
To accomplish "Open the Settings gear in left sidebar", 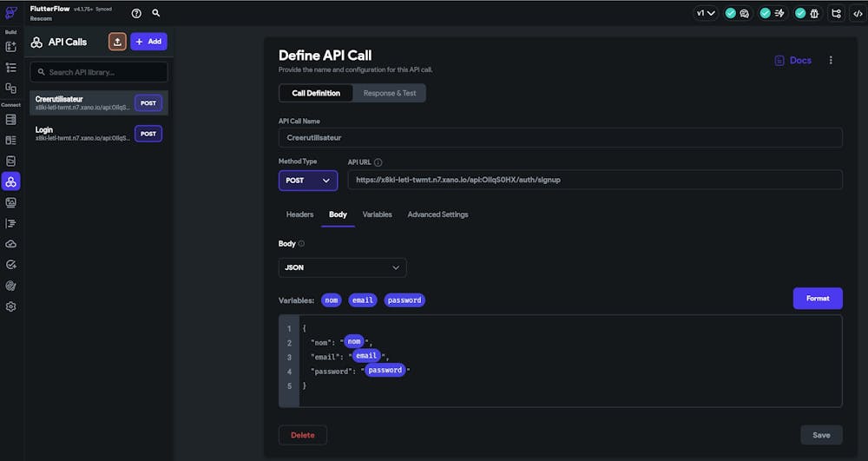I will coord(11,306).
